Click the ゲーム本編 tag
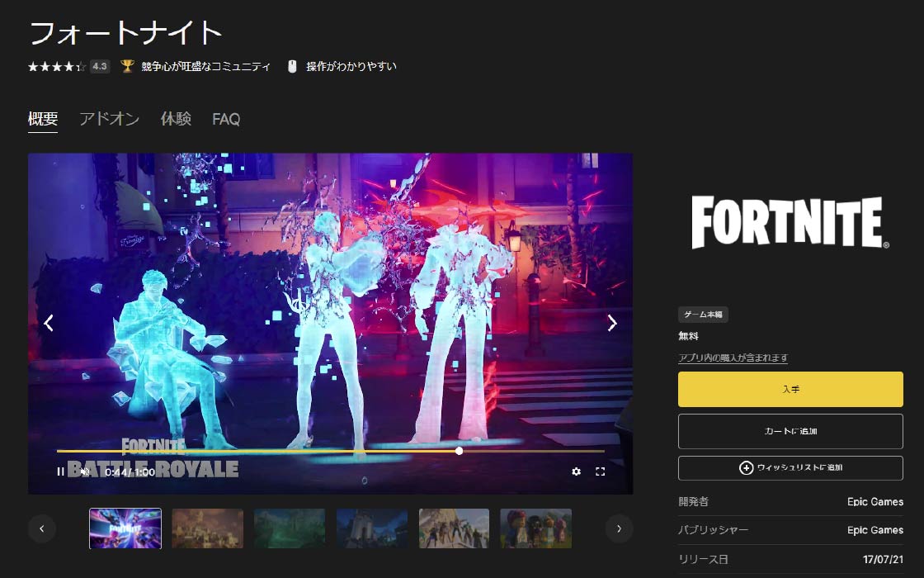This screenshot has height=578, width=924. point(703,315)
